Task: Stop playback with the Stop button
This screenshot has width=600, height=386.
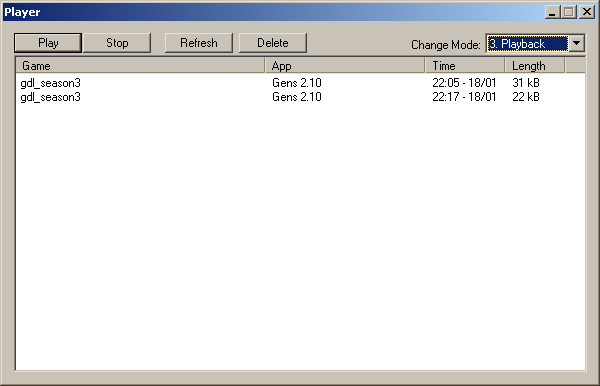Action: [117, 43]
